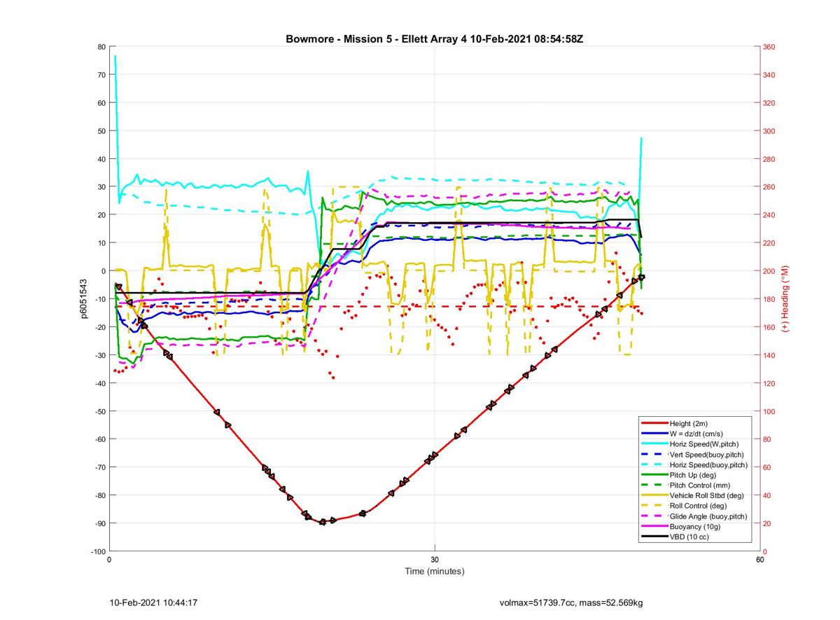Click the "30" tick on the Time axis

tap(435, 560)
